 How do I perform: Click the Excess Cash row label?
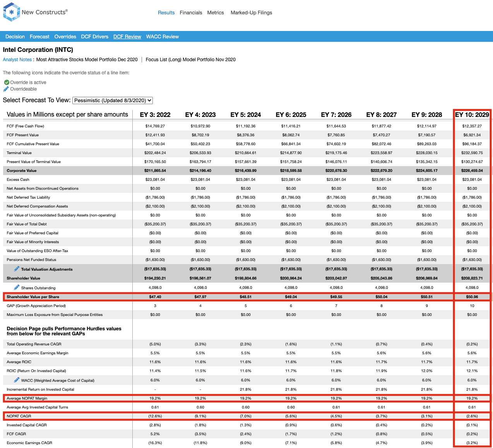[x=18, y=180]
